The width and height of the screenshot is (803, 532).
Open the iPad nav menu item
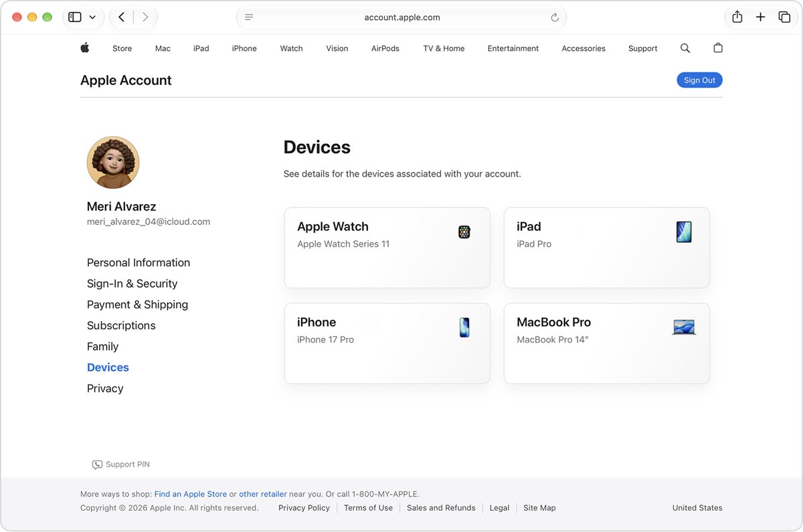(x=201, y=48)
